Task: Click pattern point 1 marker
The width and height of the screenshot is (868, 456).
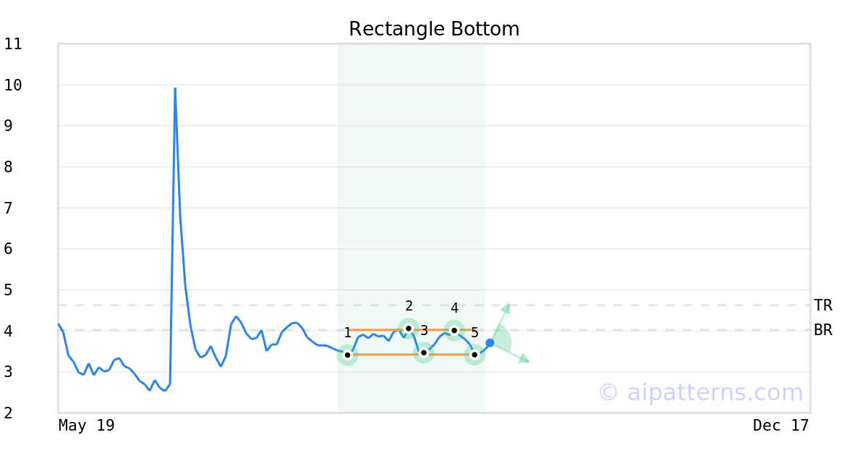Action: tap(347, 355)
